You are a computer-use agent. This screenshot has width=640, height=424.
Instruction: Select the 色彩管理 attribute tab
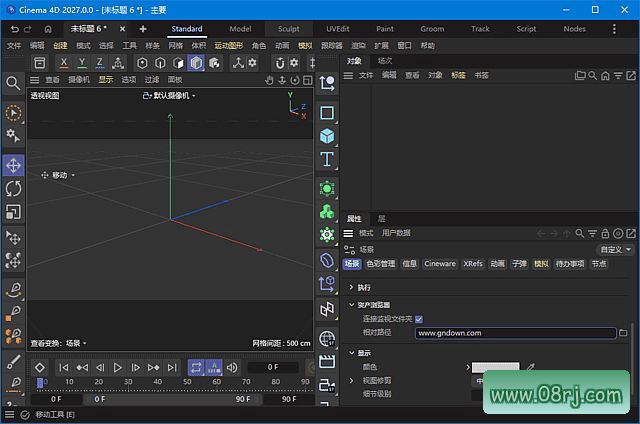[380, 264]
